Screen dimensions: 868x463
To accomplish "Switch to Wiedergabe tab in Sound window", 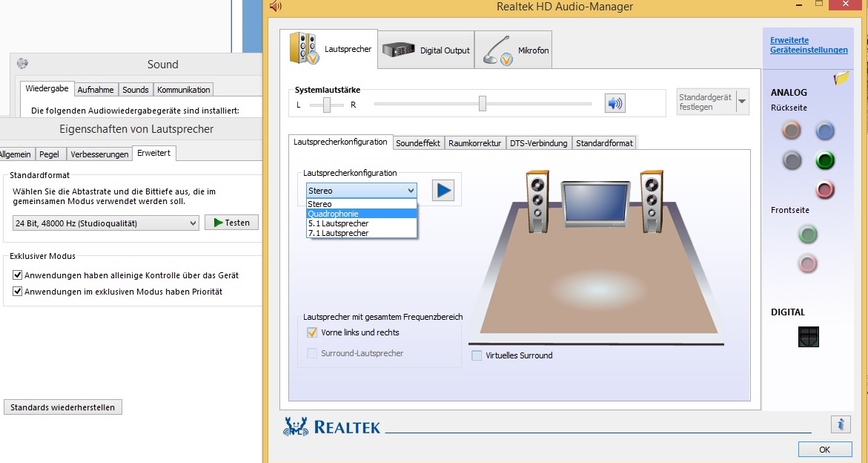I will click(x=47, y=88).
